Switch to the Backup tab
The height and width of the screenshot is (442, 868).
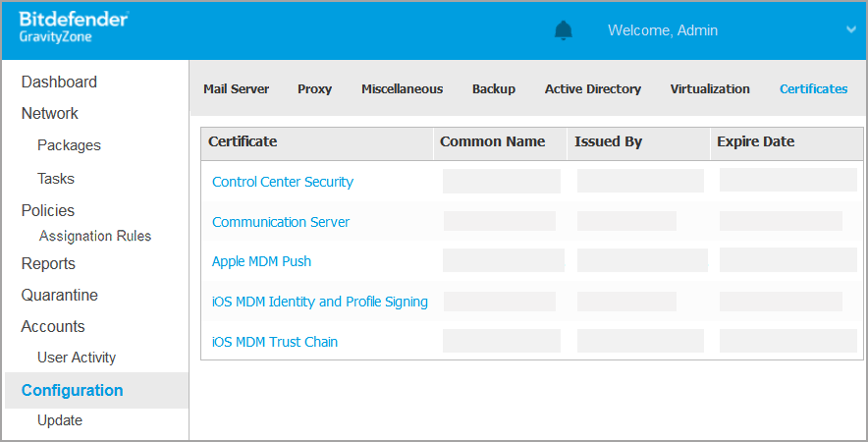click(494, 89)
